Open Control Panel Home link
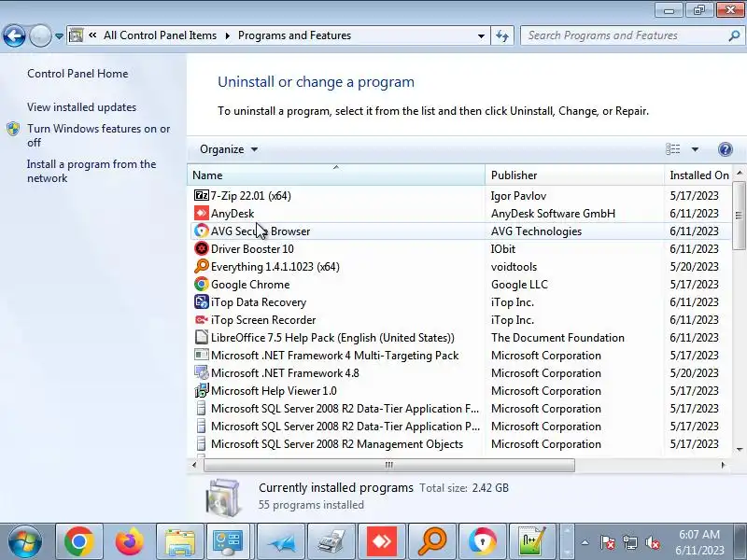The image size is (747, 560). click(78, 74)
